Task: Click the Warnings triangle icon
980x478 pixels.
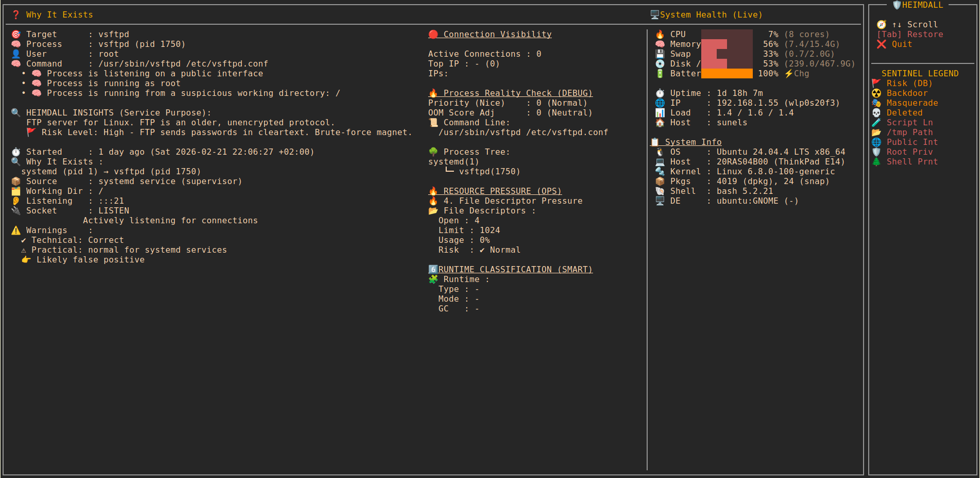Action: [16, 230]
